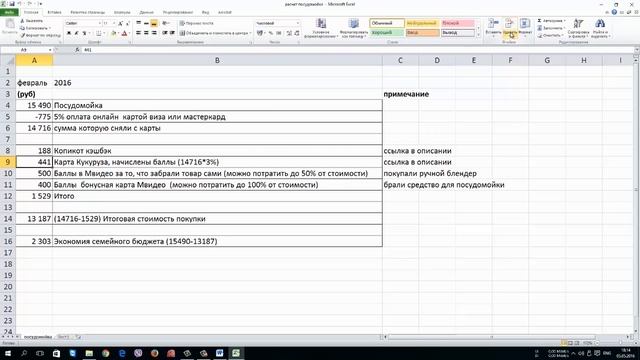Click the Decrease decimal icon

(x=297, y=33)
